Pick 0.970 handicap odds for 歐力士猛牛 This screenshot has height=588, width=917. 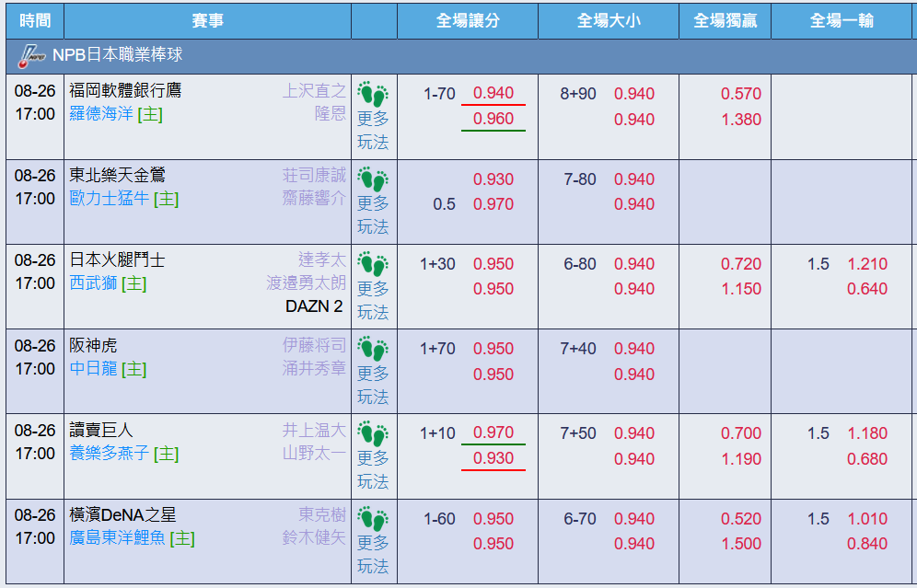[x=493, y=204]
